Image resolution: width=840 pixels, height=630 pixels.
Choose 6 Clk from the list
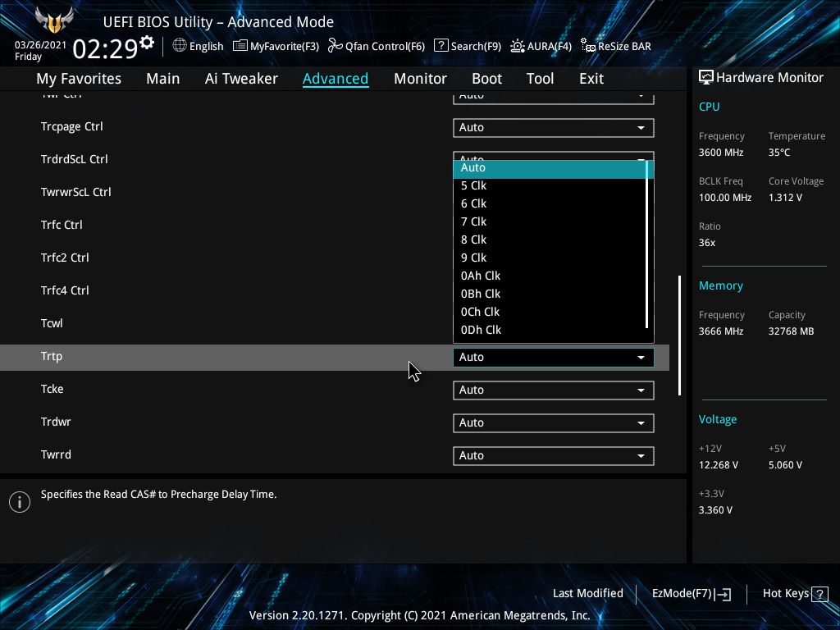click(x=550, y=204)
